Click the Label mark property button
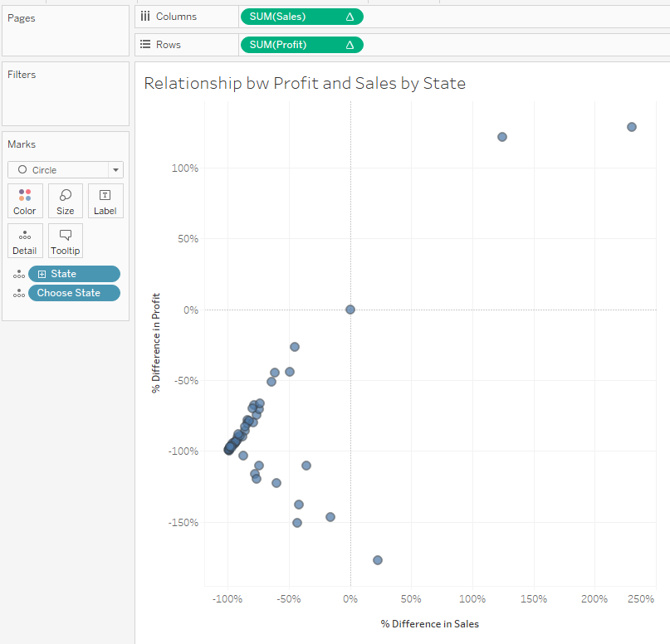This screenshot has width=670, height=644. (x=105, y=201)
